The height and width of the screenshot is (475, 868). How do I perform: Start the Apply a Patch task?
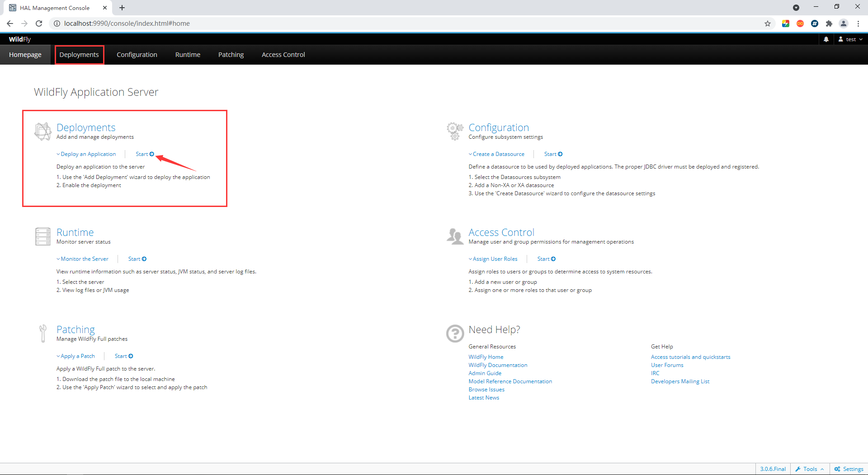tap(124, 356)
